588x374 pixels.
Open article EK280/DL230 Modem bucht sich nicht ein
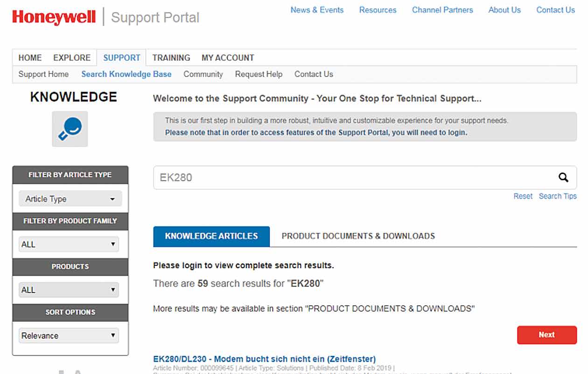(x=264, y=359)
